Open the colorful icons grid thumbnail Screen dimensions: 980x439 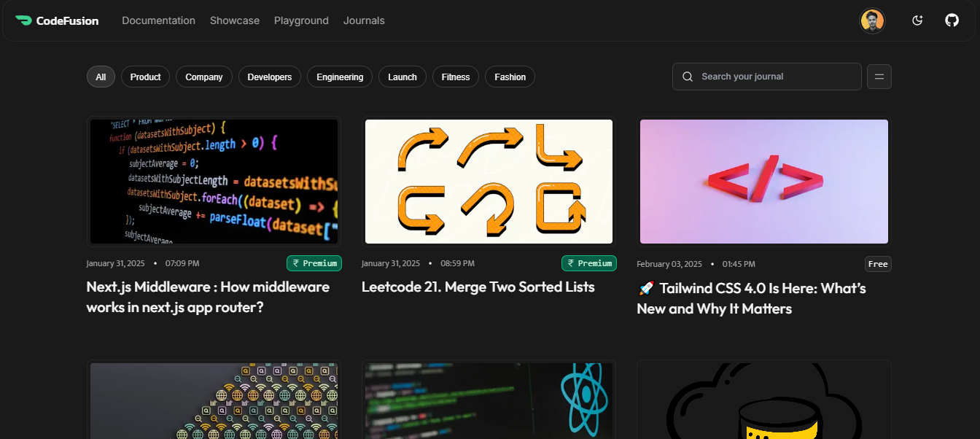214,401
